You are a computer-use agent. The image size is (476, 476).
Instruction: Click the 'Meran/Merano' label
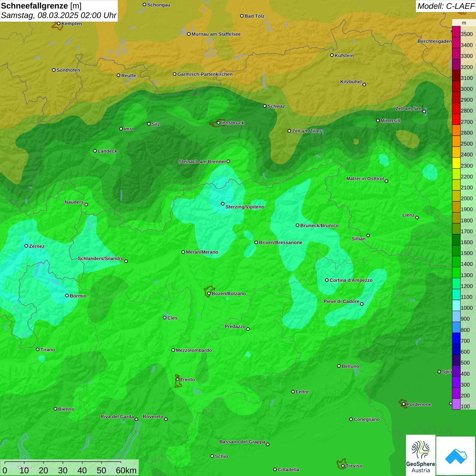click(202, 252)
